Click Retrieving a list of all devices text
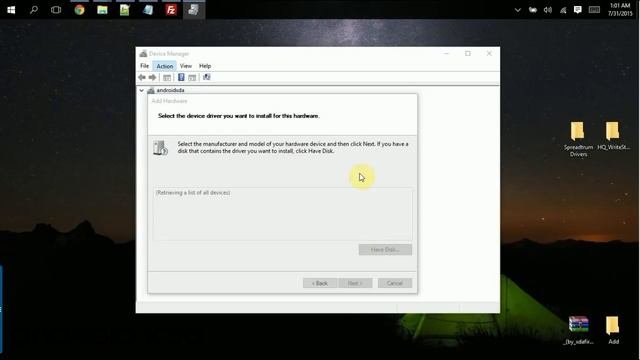Viewport: 640px width, 360px height. pos(193,193)
